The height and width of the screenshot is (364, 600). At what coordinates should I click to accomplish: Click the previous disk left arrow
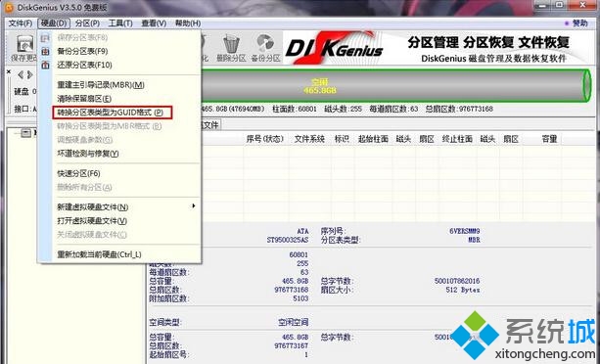pyautogui.click(x=21, y=75)
